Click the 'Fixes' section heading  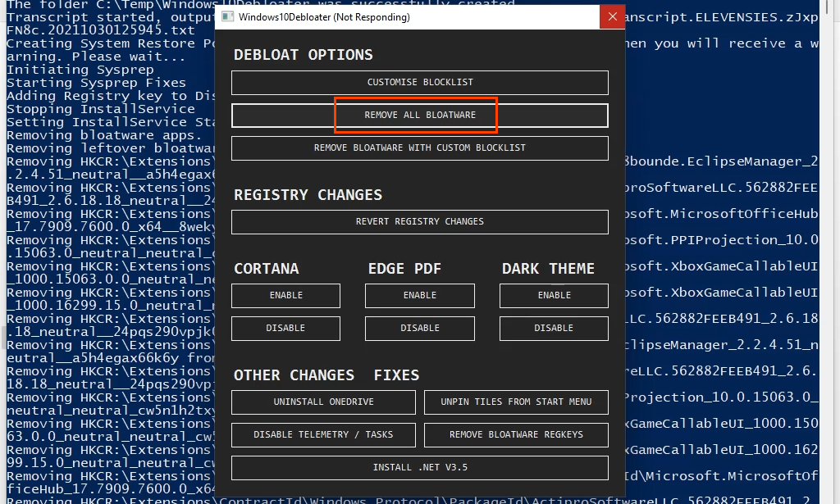click(x=396, y=375)
